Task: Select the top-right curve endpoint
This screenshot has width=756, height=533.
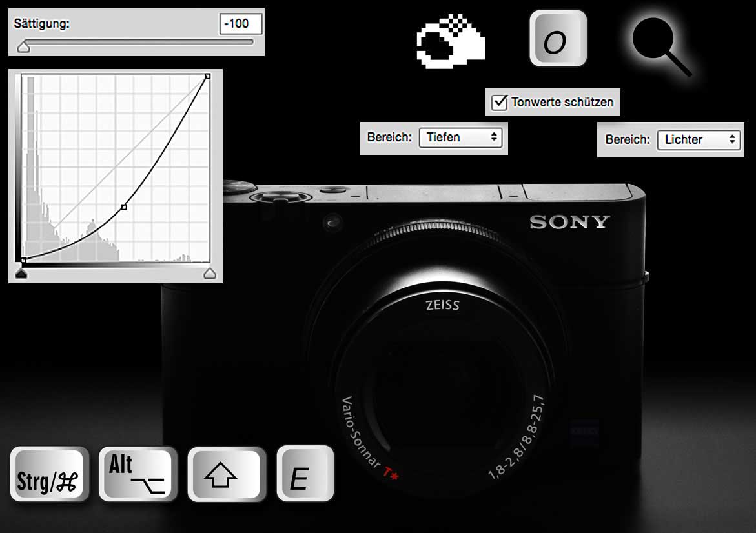Action: point(207,76)
